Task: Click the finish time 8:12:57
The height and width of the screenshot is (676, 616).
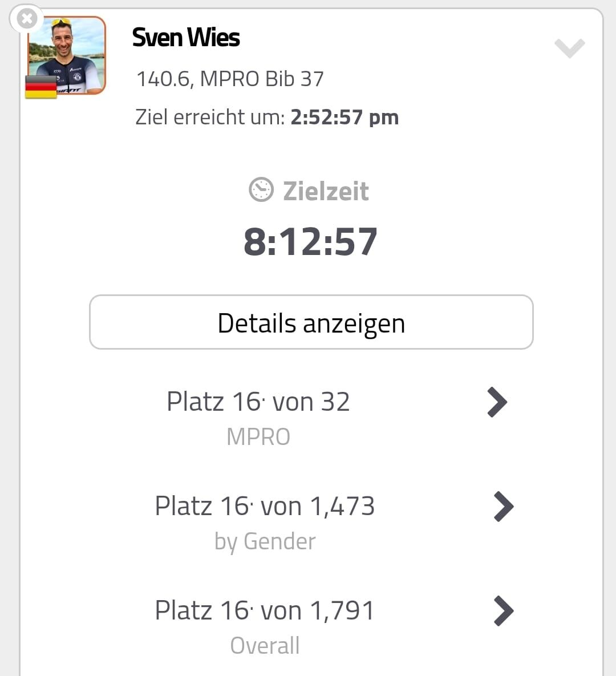Action: pos(310,241)
